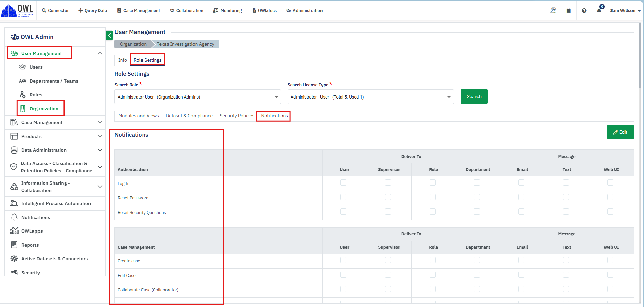Check Reset Password Web UI checkbox

click(610, 197)
